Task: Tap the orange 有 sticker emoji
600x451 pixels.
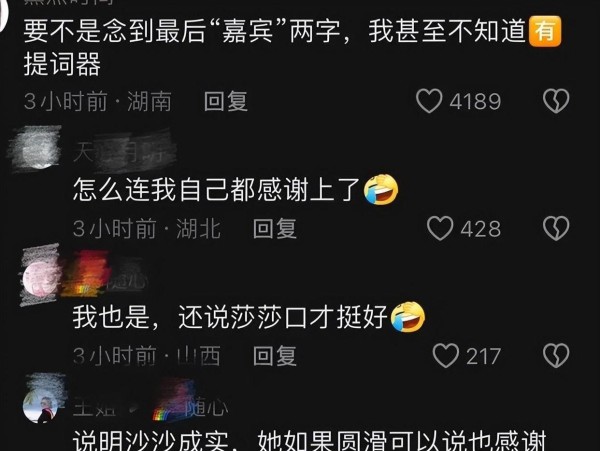Action: (x=545, y=31)
